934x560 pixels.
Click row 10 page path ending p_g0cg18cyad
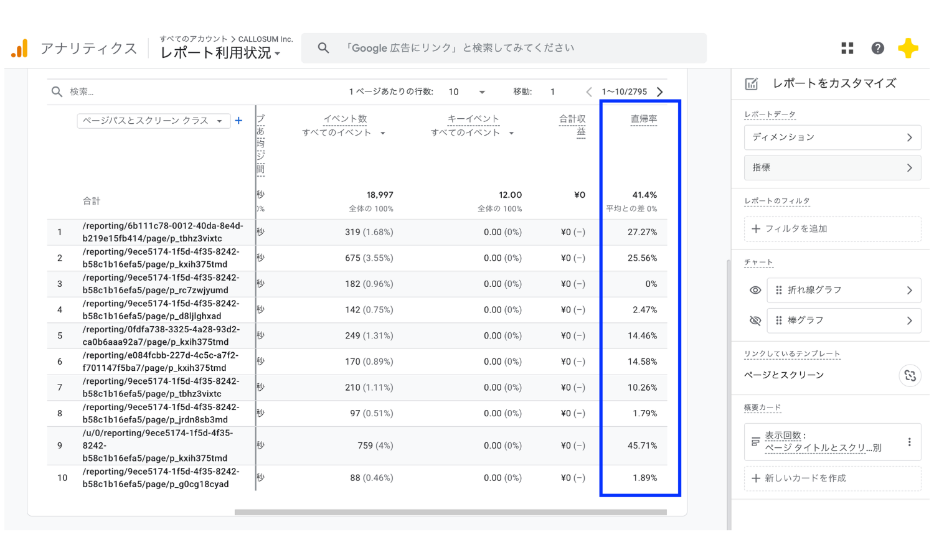[161, 478]
